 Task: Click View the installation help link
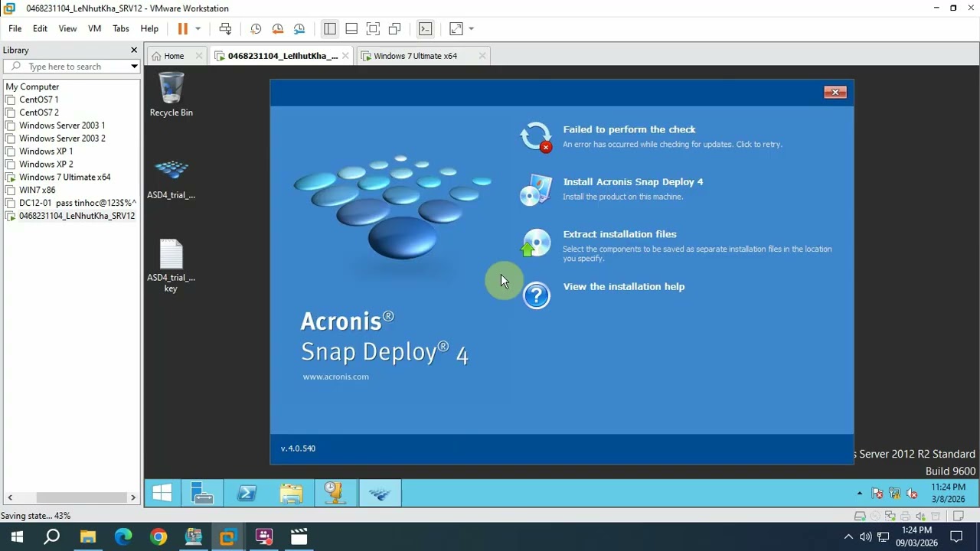[624, 287]
